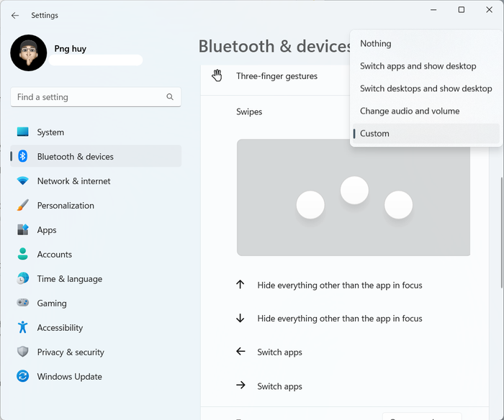Click down swipe action Hide everything text

[339, 319]
